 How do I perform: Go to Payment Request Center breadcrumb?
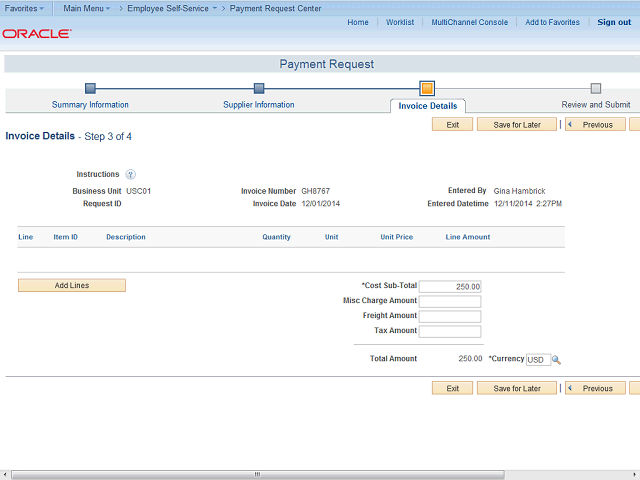pos(275,8)
